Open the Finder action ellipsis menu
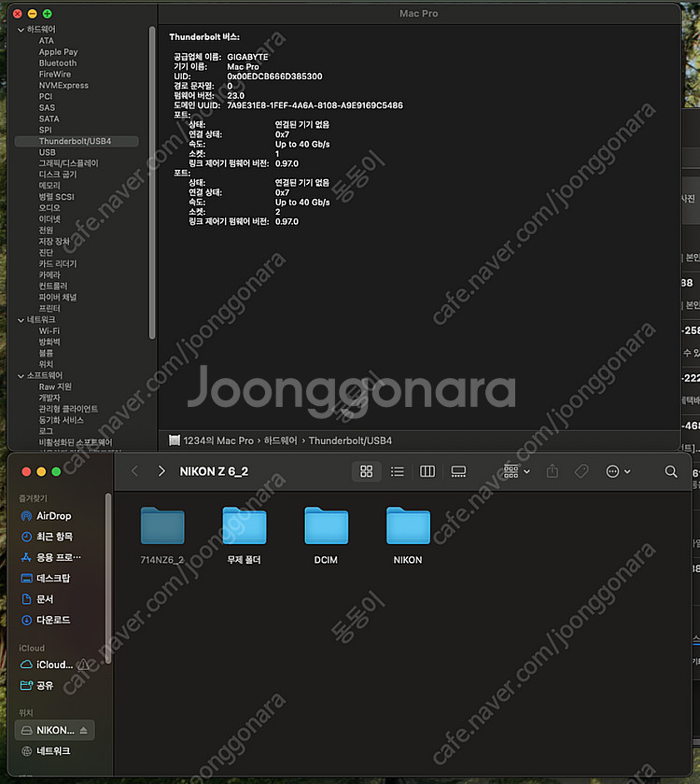 pos(618,471)
